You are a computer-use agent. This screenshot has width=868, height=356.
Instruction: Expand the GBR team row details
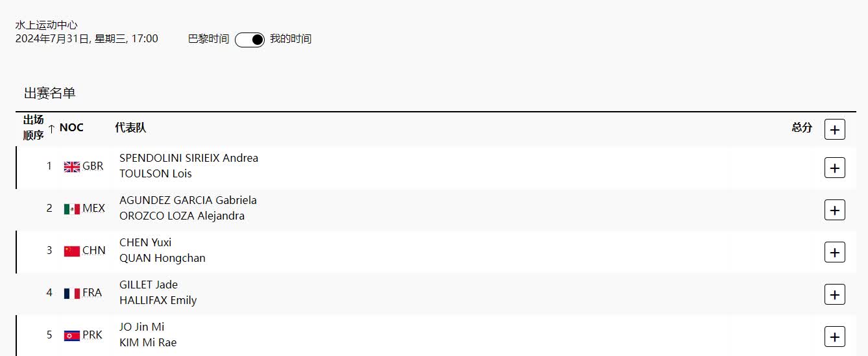click(x=834, y=168)
